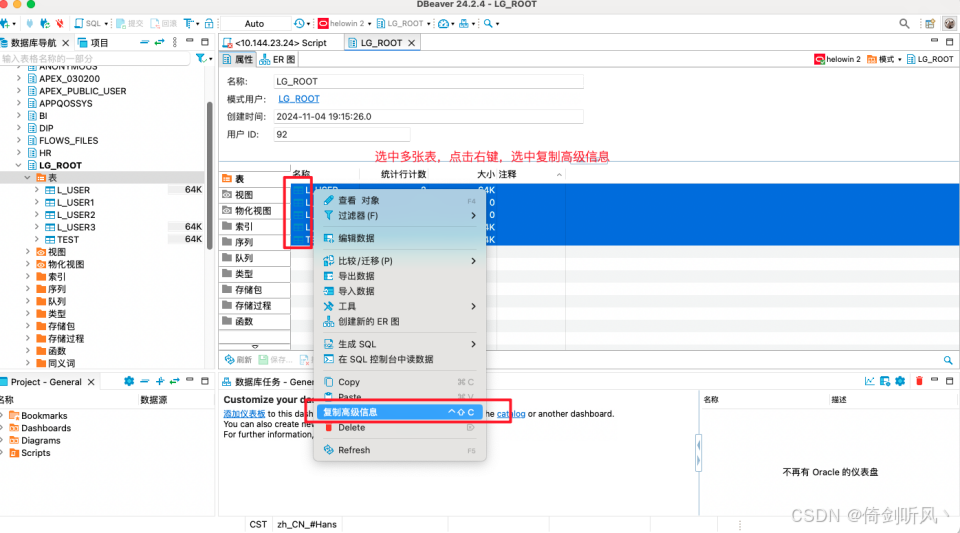Click the red disconnect plug icon
The image size is (960, 533).
pyautogui.click(x=59, y=23)
